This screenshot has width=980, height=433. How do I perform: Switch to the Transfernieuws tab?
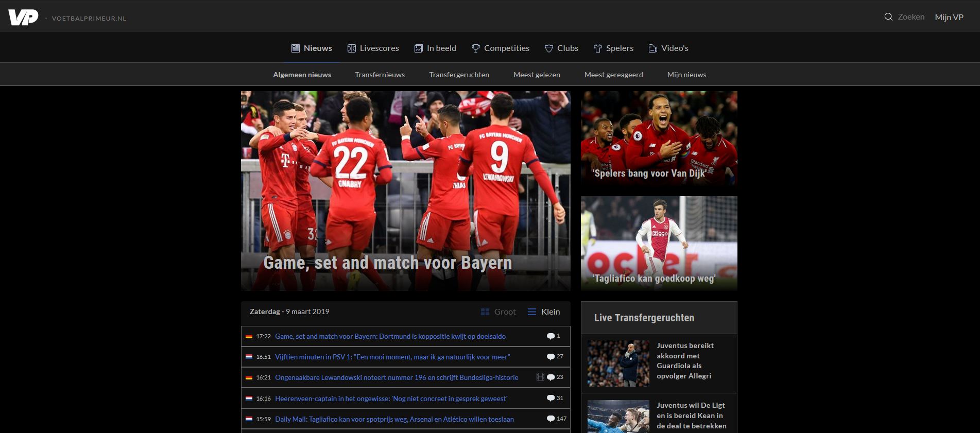tap(380, 75)
